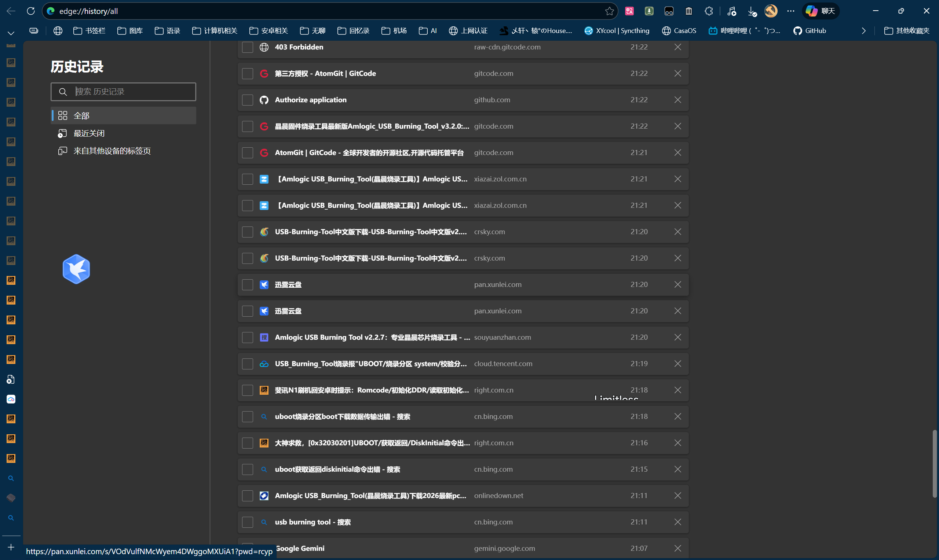Show more bookmarks with the overflow chevron
Image resolution: width=939 pixels, height=560 pixels.
(x=863, y=31)
